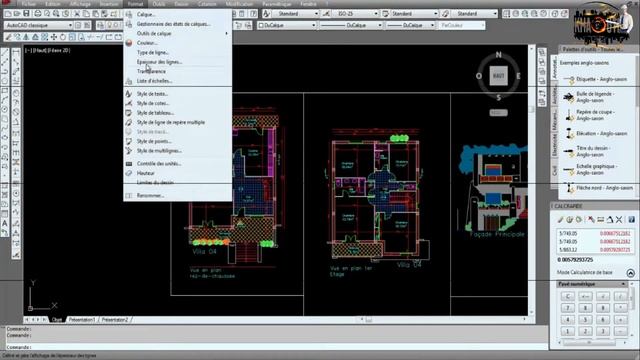Collapse the Mode Calculatrice de base section
The height and width of the screenshot is (360, 640).
point(631,273)
